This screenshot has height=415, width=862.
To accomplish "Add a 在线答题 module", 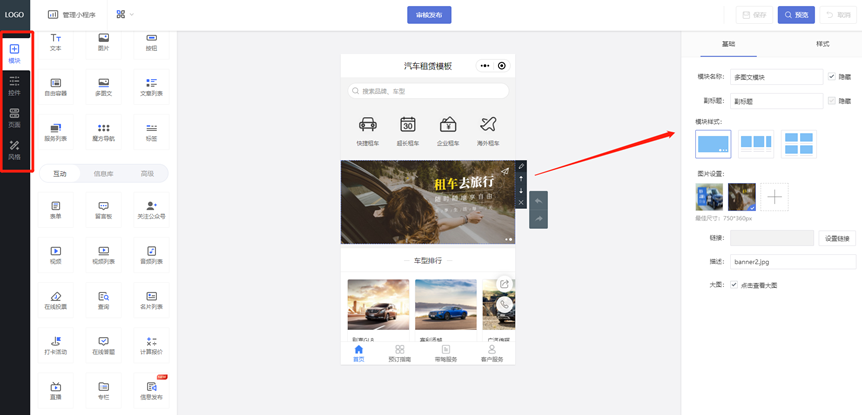I will pos(103,345).
